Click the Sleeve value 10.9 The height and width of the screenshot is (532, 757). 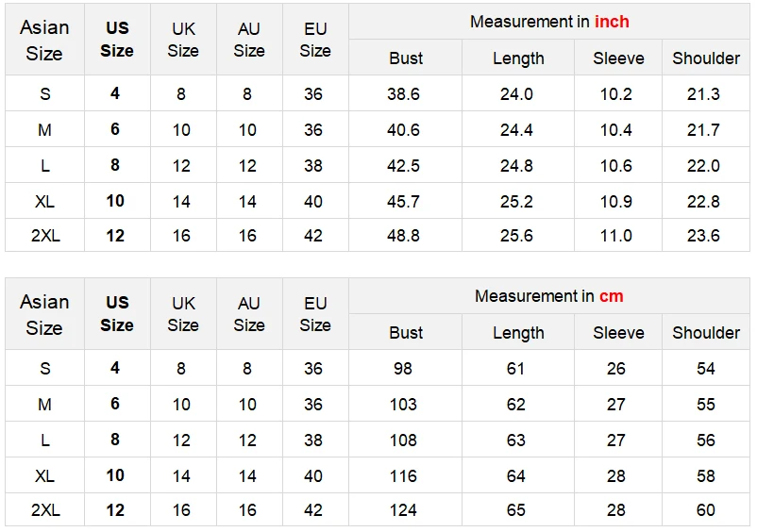point(616,201)
